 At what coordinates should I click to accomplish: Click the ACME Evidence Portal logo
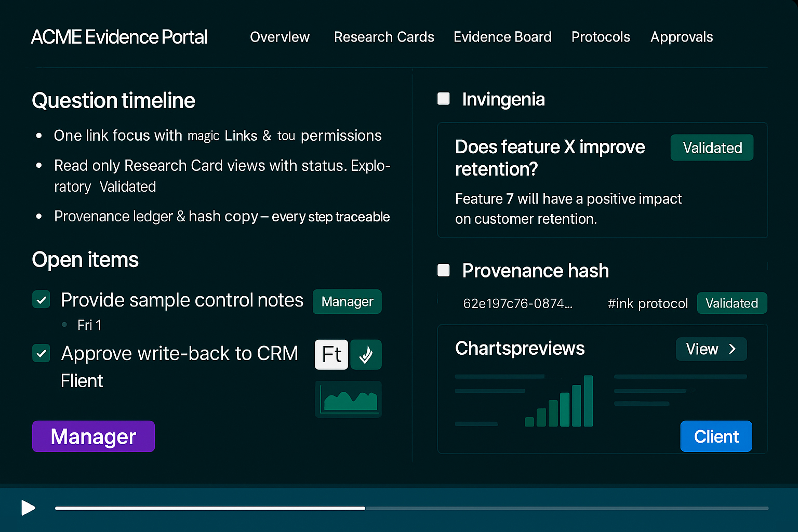[119, 37]
